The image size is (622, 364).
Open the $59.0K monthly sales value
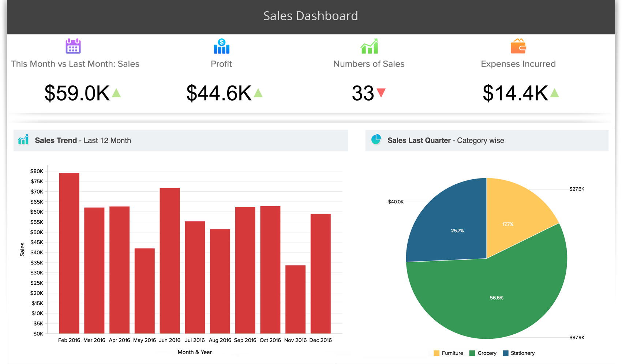pyautogui.click(x=77, y=93)
